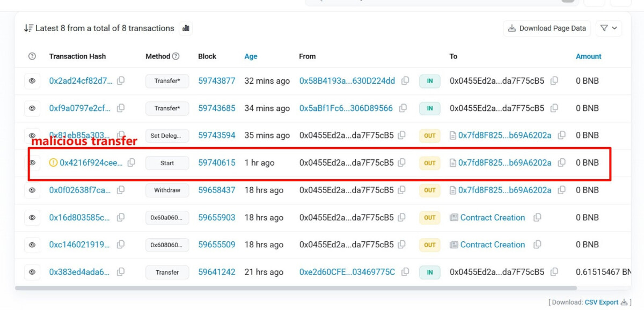
Task: Click Download Page Data button
Action: coord(547,28)
